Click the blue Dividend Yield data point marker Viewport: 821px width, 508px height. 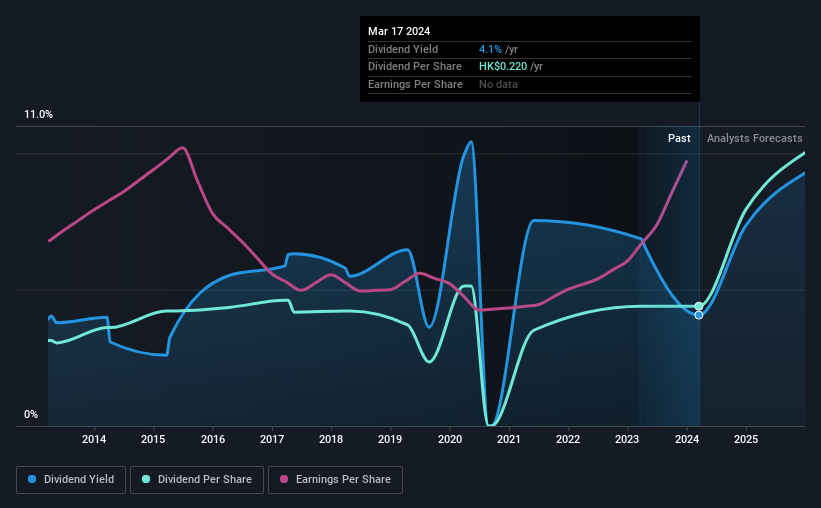[699, 315]
